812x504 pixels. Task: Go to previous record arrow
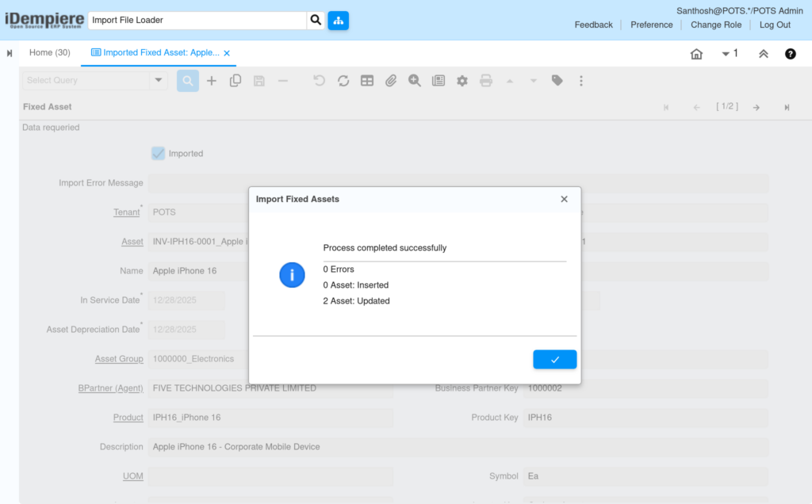click(696, 107)
